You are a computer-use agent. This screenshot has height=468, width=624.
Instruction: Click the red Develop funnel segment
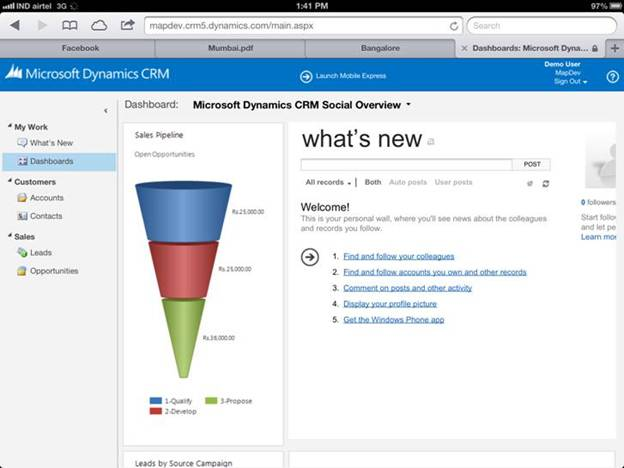coord(183,270)
